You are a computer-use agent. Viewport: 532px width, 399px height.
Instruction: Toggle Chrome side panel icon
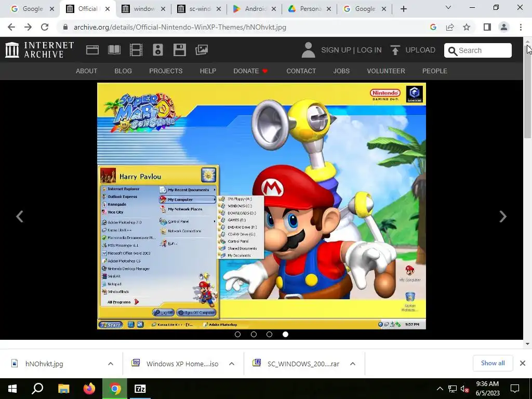tap(487, 27)
